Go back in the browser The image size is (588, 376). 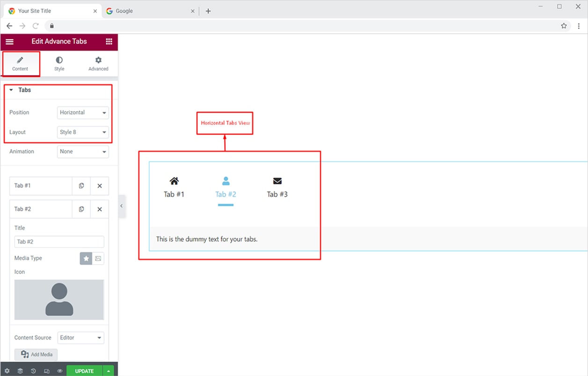pos(9,26)
